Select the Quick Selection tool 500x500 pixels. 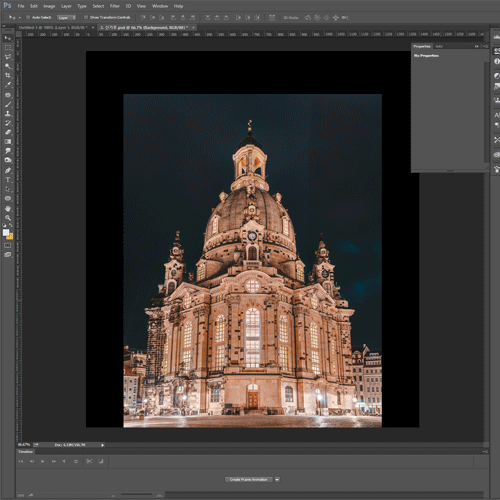8,66
